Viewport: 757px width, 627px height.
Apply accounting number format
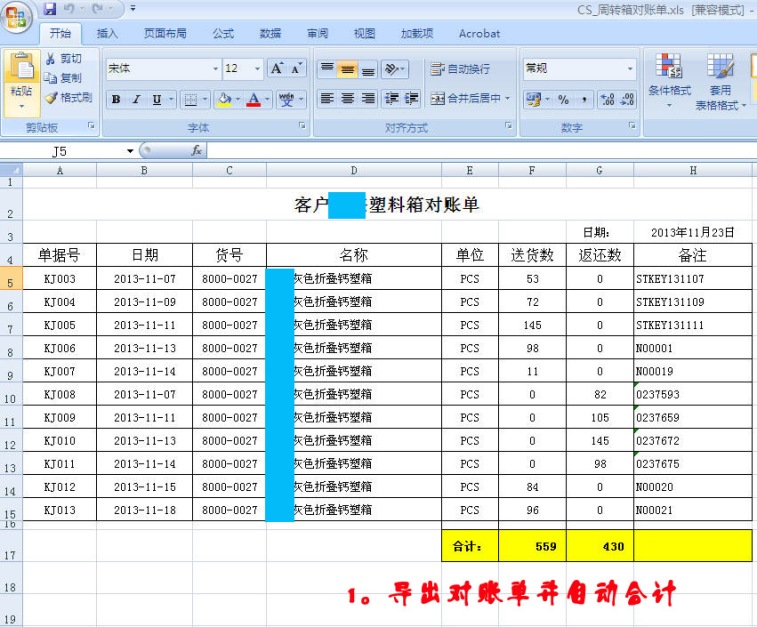pos(533,99)
